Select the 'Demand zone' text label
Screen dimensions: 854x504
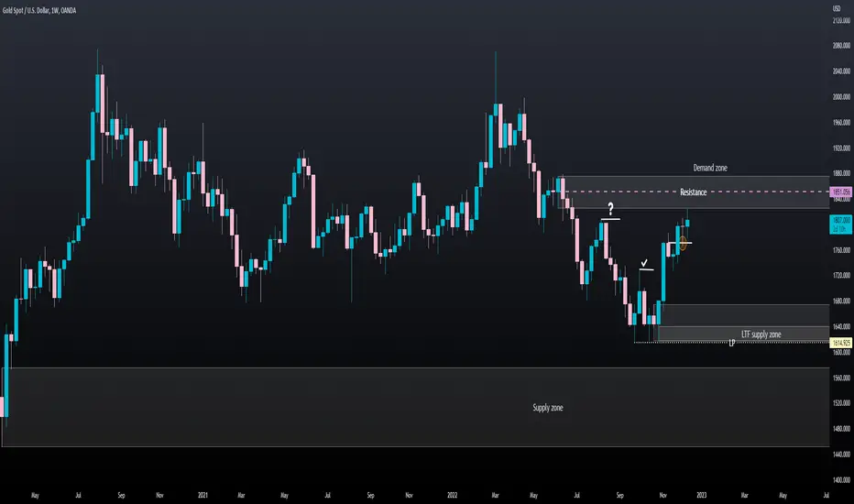click(x=709, y=168)
